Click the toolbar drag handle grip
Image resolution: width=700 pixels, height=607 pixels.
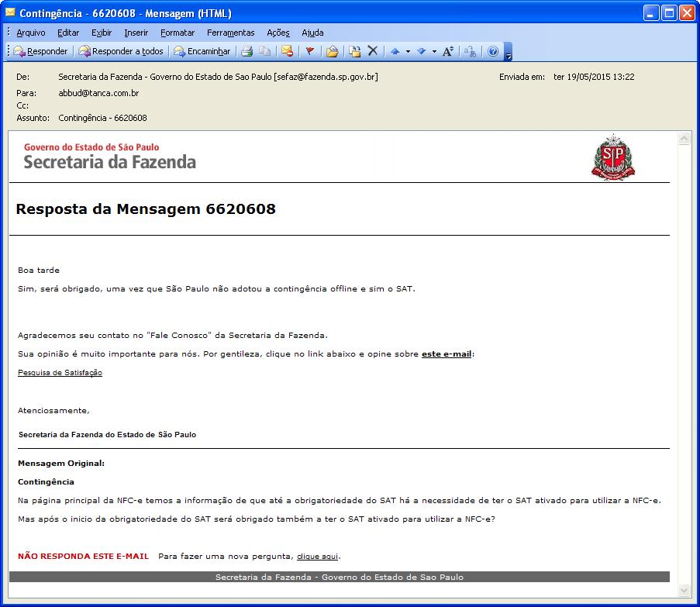[8, 51]
